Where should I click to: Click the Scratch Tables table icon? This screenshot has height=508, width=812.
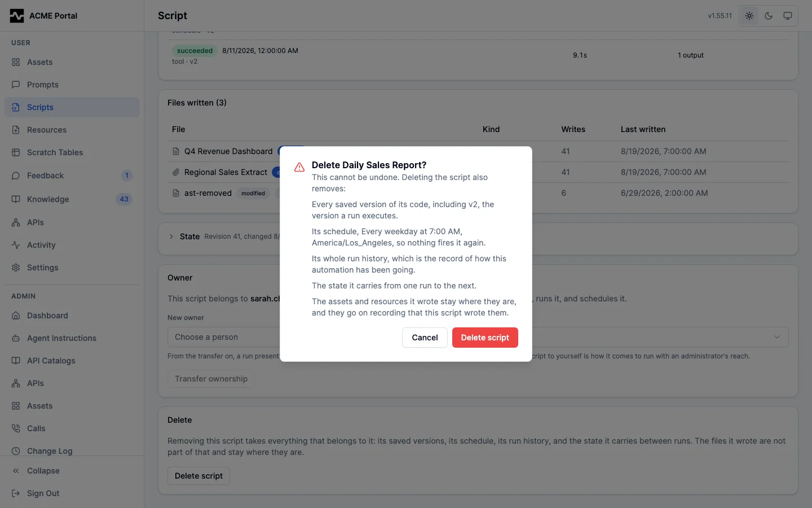(x=16, y=152)
